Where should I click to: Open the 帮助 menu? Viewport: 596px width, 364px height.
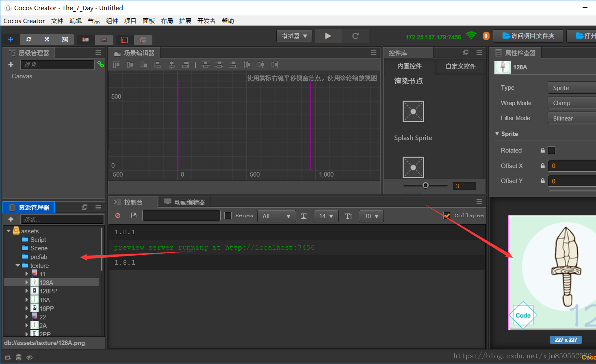tap(228, 21)
